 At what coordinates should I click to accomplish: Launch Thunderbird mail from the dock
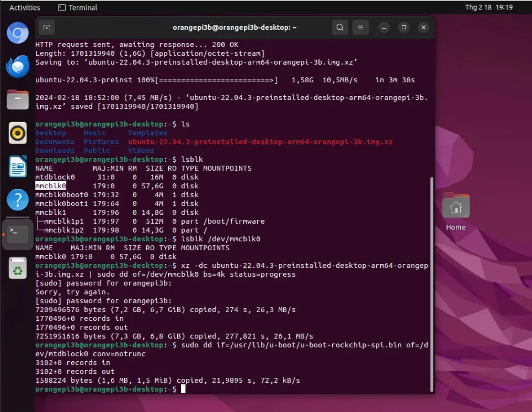coord(18,66)
